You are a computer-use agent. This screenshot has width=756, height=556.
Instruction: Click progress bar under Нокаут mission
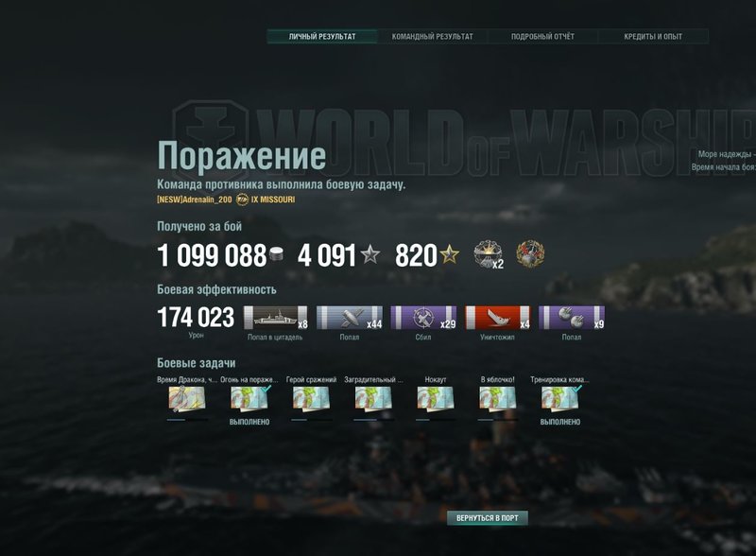(436, 420)
